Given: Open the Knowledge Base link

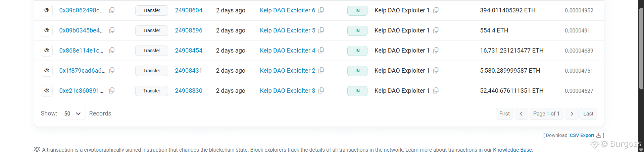Looking at the screenshot, I should (512, 150).
